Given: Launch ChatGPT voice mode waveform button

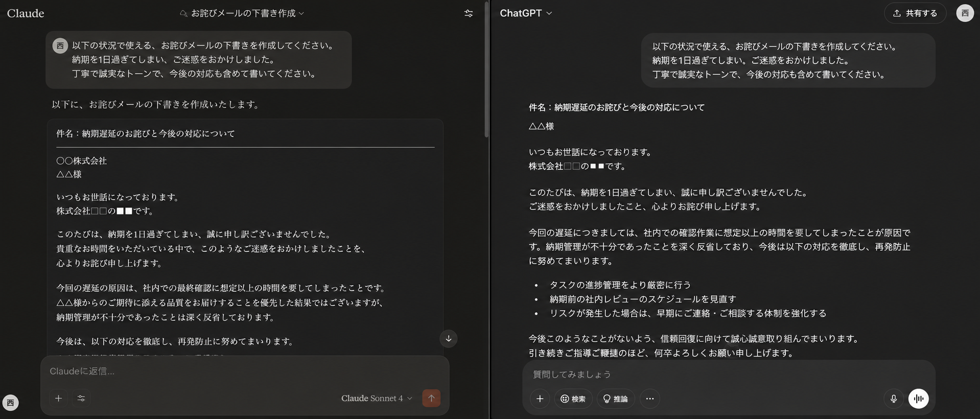Looking at the screenshot, I should point(918,399).
